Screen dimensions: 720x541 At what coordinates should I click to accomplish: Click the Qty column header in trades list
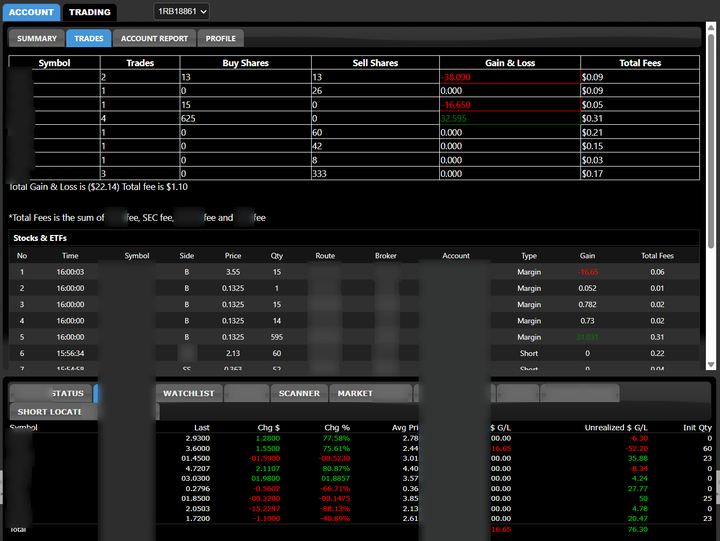tap(276, 256)
